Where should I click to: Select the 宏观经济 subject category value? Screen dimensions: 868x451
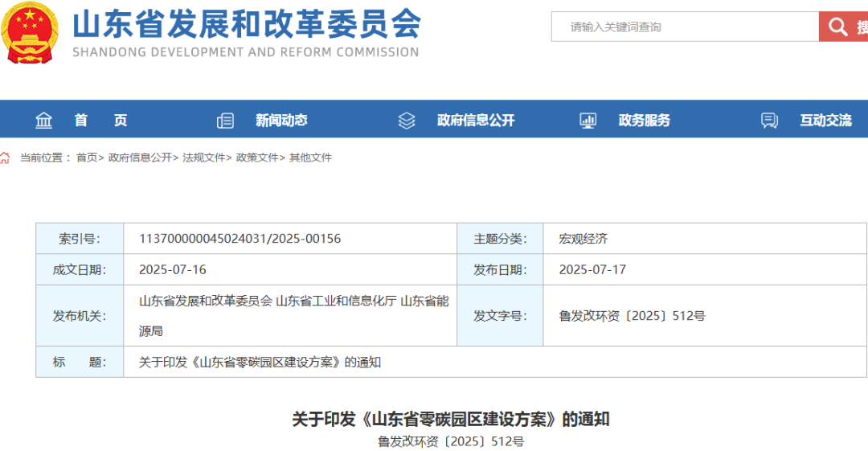[583, 239]
